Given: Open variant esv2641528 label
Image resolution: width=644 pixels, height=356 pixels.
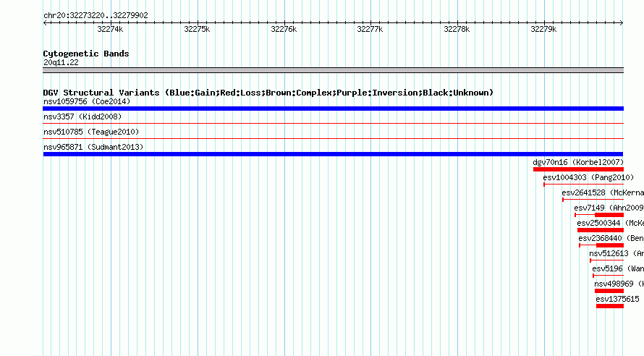Looking at the screenshot, I should [603, 192].
